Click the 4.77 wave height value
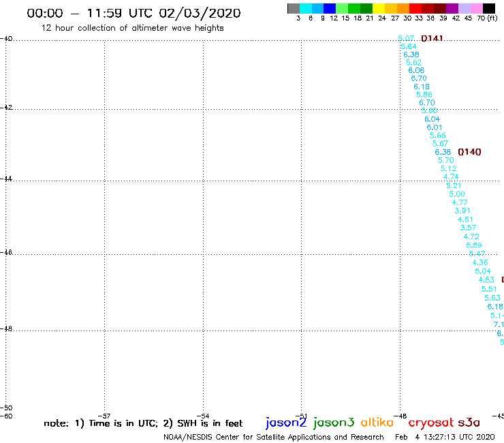Image resolution: width=504 pixels, height=443 pixels. tap(460, 202)
